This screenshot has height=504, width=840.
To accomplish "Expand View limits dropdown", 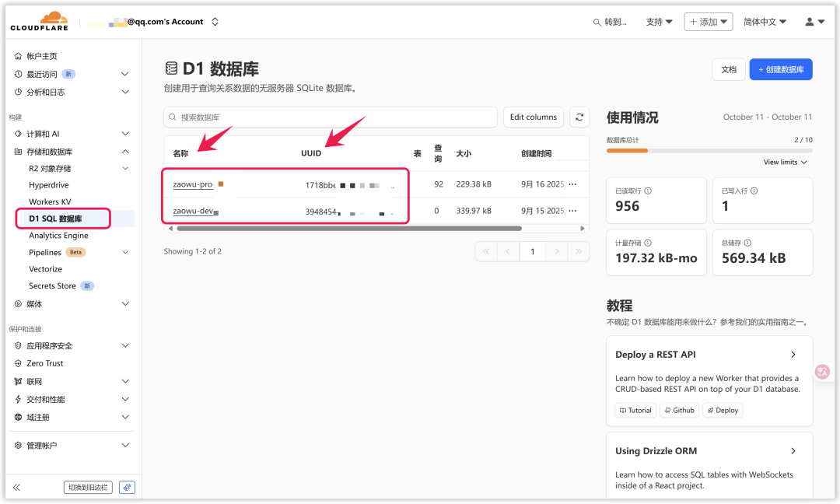I will pos(785,163).
